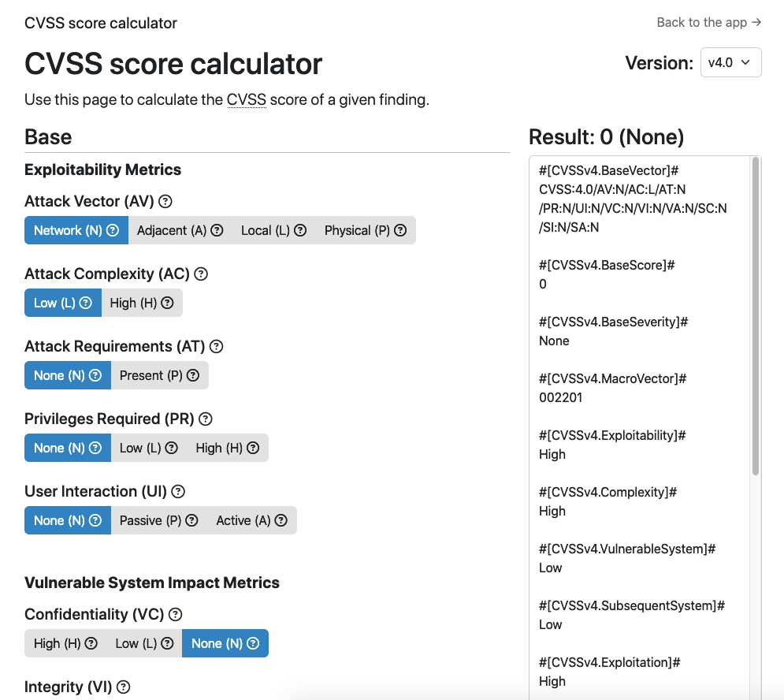Show help for None (N) confidentiality
784x700 pixels.
tap(253, 643)
